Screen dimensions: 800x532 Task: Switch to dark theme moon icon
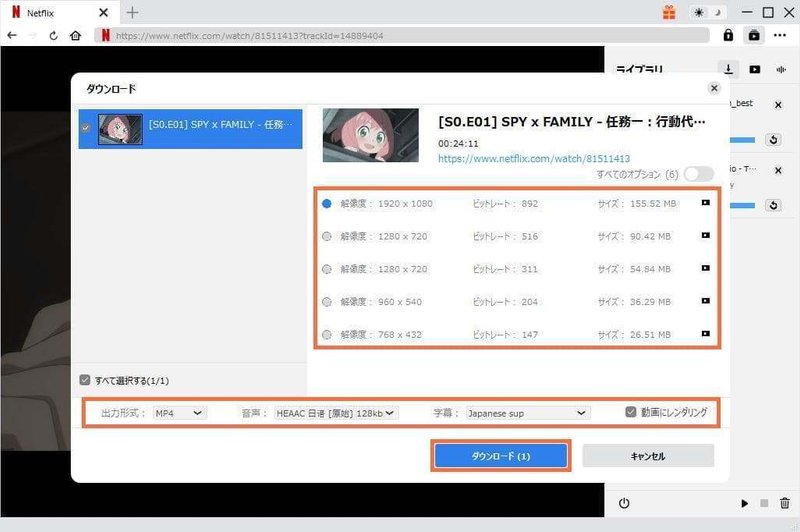pos(718,12)
